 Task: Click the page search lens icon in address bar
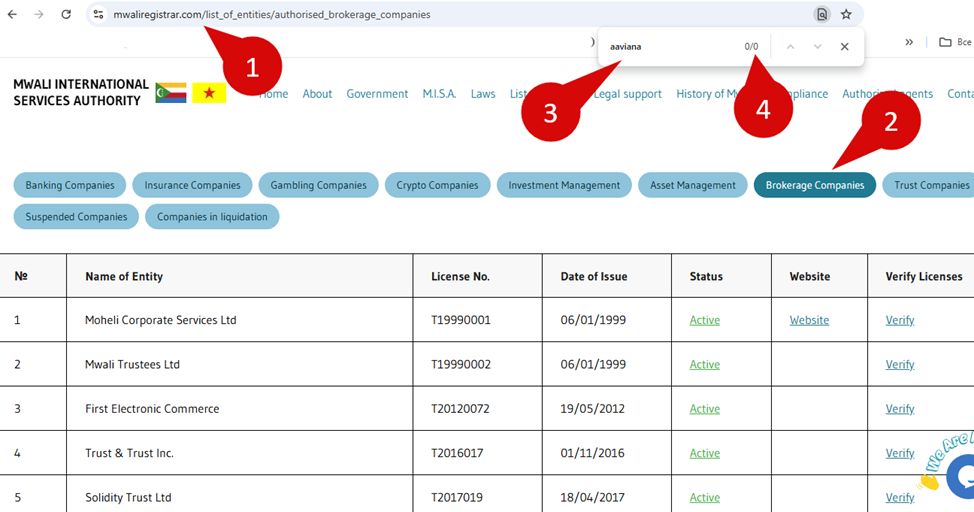click(822, 14)
